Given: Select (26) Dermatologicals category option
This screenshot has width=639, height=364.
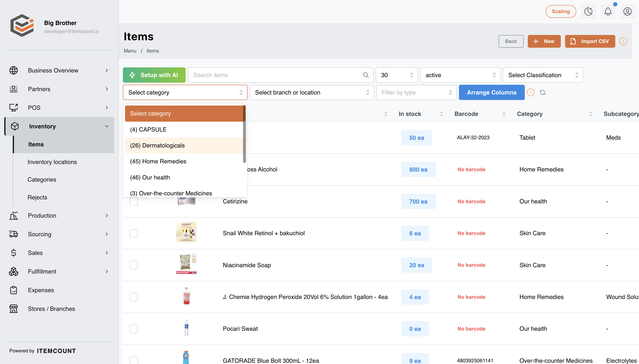Looking at the screenshot, I should pyautogui.click(x=184, y=146).
